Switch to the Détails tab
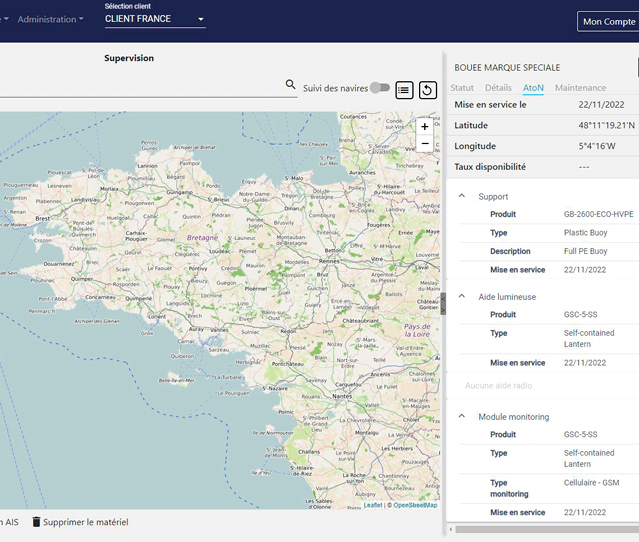This screenshot has width=639, height=542. click(x=498, y=88)
